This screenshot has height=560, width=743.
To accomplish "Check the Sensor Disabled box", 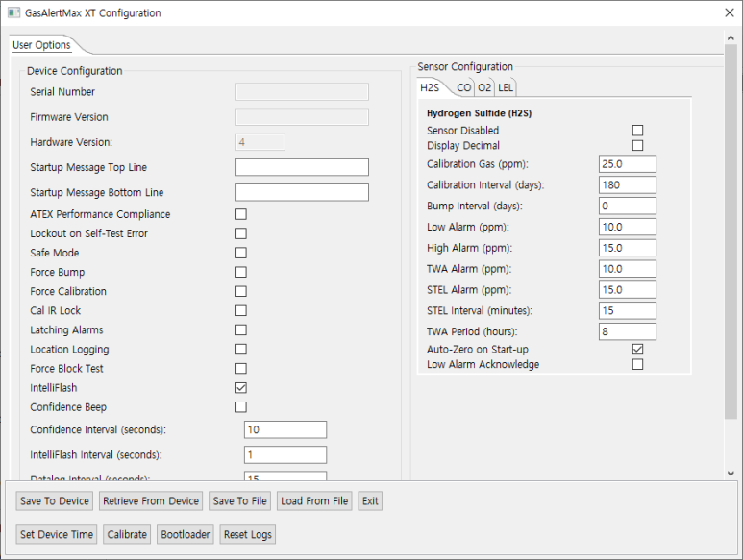I will tap(638, 131).
